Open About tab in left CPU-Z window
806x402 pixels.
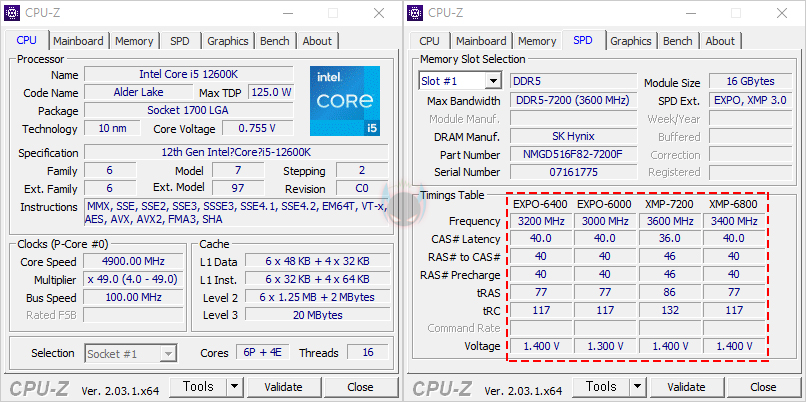317,41
